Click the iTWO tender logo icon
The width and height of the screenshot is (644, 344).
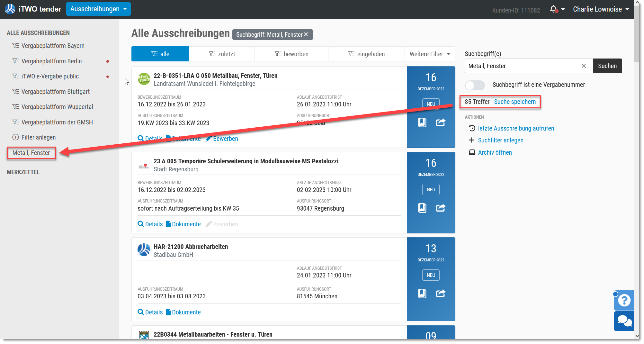(x=10, y=9)
